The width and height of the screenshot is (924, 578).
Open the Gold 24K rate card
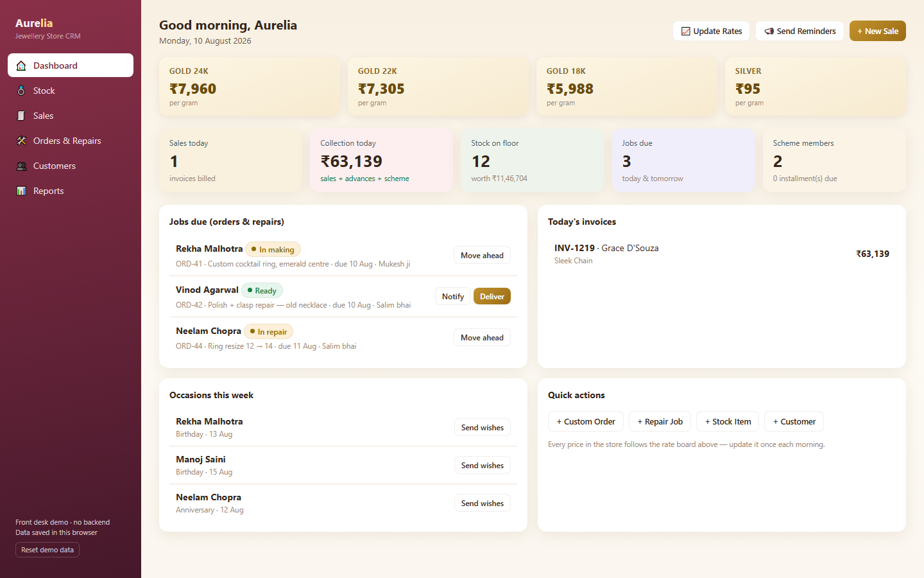click(250, 87)
